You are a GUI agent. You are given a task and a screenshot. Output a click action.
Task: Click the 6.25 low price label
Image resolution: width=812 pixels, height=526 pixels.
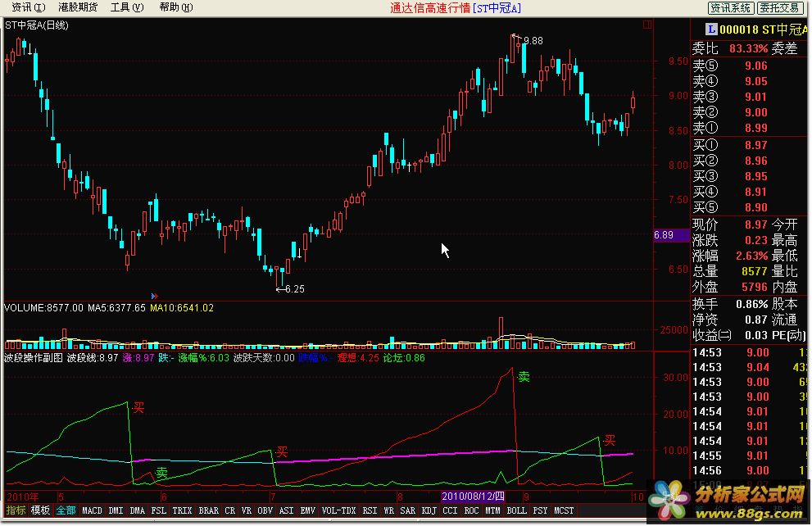295,289
